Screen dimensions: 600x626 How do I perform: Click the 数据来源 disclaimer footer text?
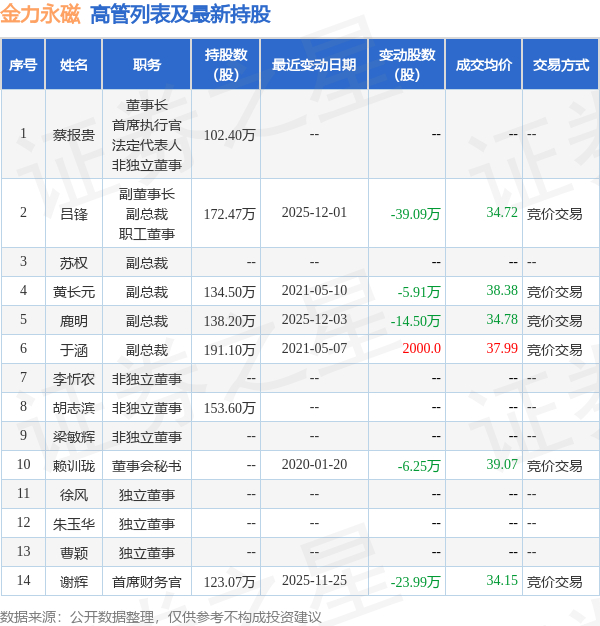pos(160,617)
